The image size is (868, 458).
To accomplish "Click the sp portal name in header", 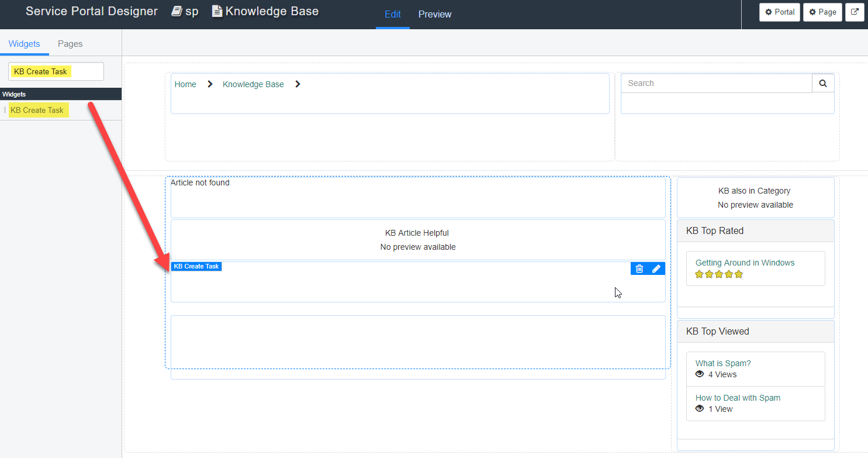I will pyautogui.click(x=192, y=11).
